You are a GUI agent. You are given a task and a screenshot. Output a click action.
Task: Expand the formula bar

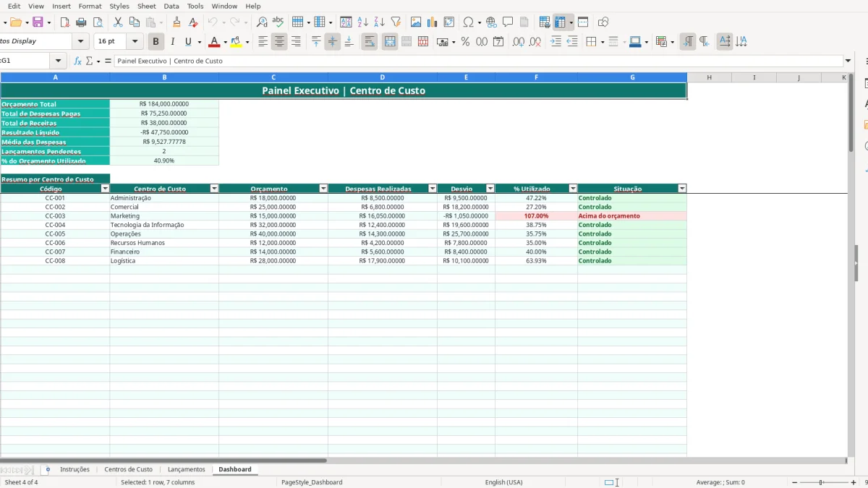[848, 61]
